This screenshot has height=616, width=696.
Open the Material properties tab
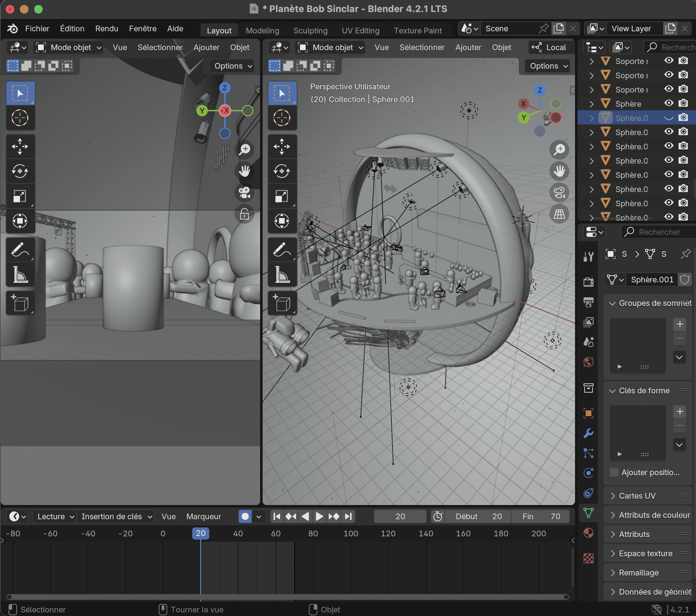[589, 533]
